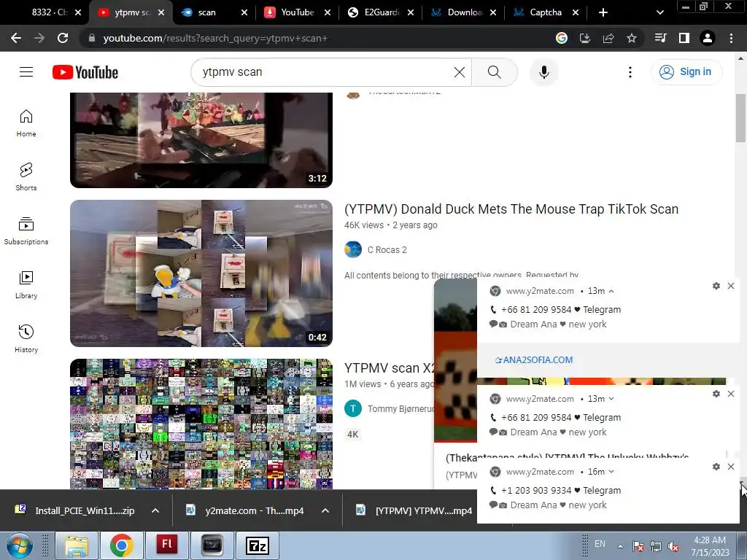Click the YouTube logo
The width and height of the screenshot is (747, 560).
pos(85,72)
